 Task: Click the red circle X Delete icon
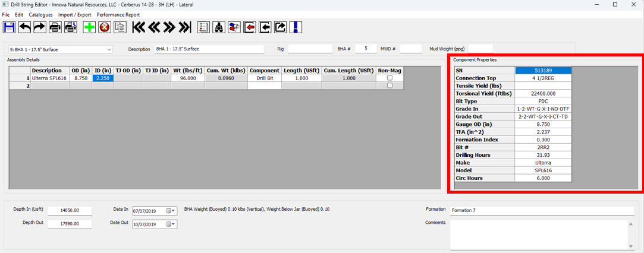[105, 27]
